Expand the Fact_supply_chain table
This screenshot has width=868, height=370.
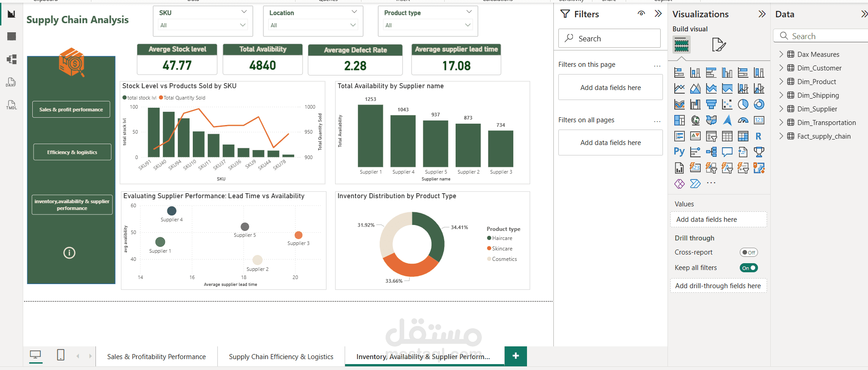pos(781,136)
